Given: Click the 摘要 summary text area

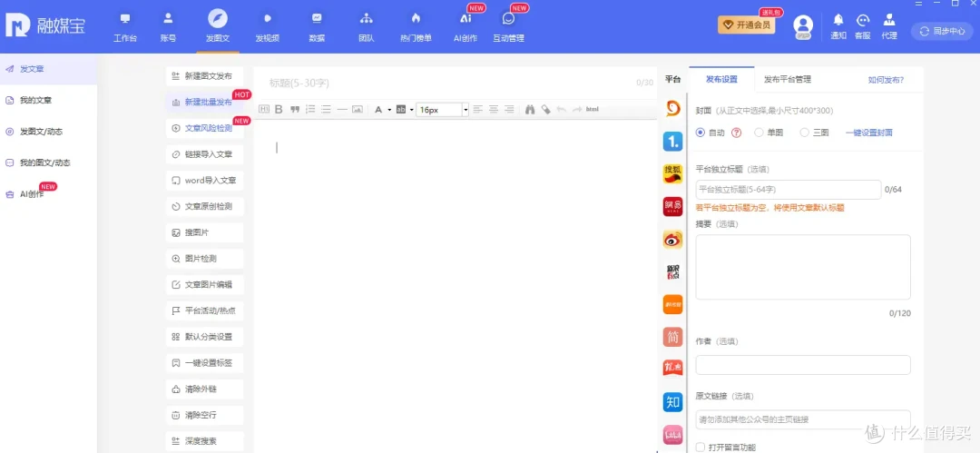Looking at the screenshot, I should [x=803, y=267].
